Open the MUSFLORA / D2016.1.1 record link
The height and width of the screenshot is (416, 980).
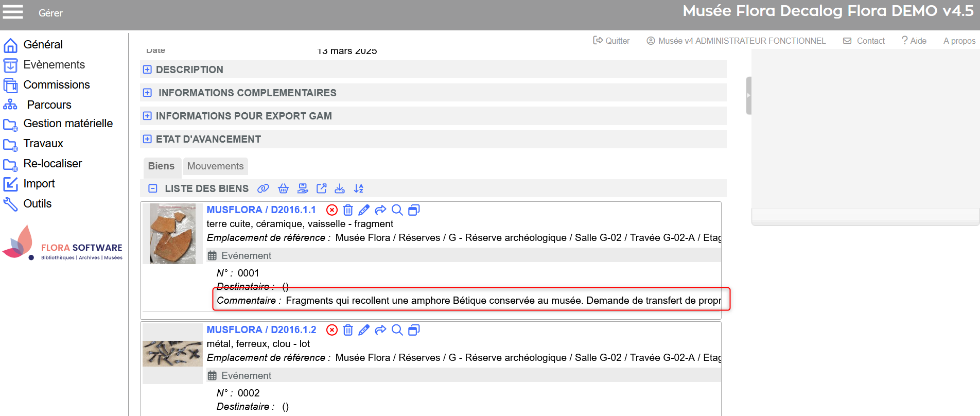pos(261,210)
